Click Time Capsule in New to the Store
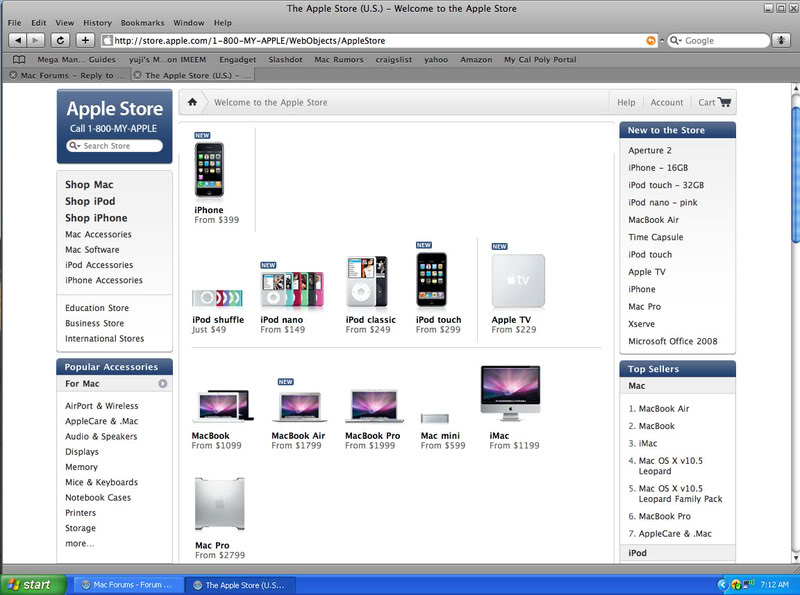This screenshot has height=595, width=800. 656,237
